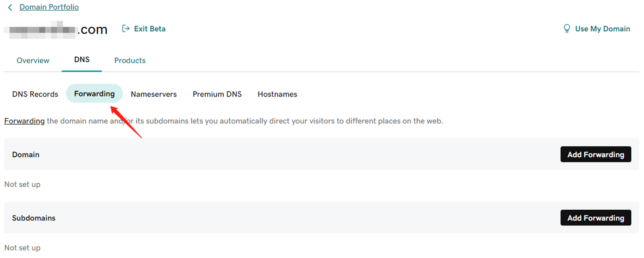Select the DNS tab
Viewport: 644px width, 258px height.
click(82, 60)
